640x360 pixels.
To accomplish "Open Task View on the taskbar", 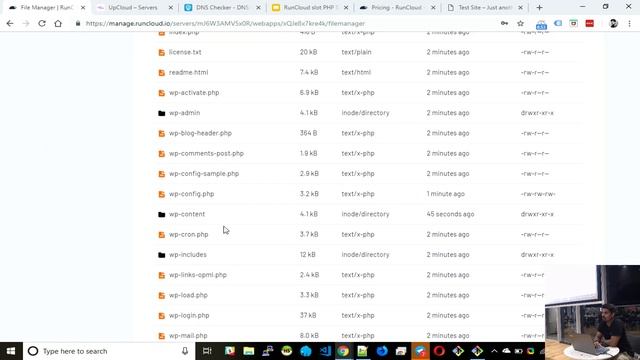I will coord(207,351).
